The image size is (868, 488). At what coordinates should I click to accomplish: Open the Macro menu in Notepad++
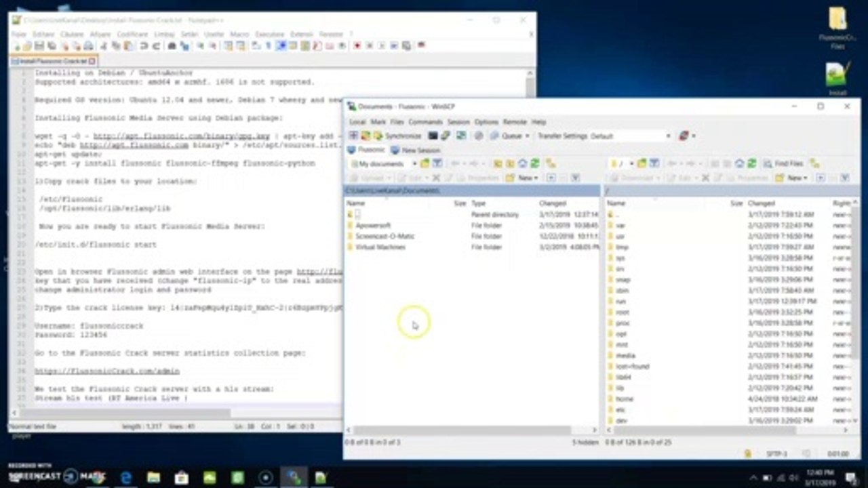[x=239, y=34]
